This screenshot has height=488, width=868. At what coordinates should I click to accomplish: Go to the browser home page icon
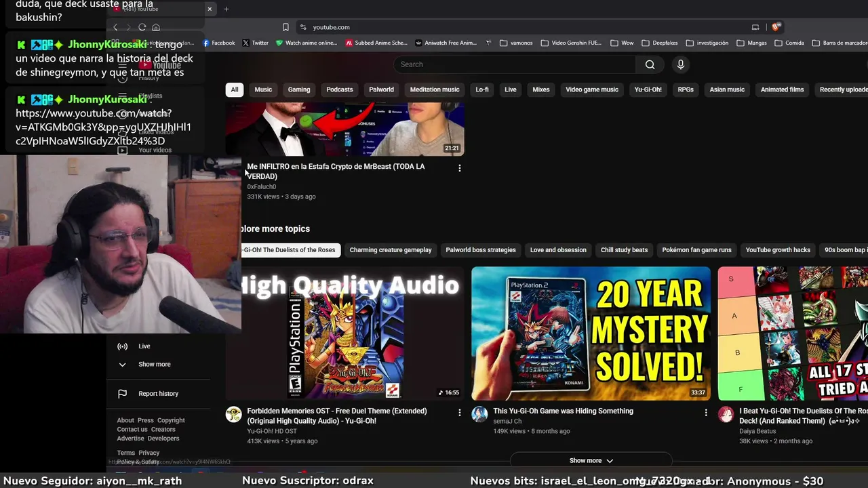tap(156, 27)
